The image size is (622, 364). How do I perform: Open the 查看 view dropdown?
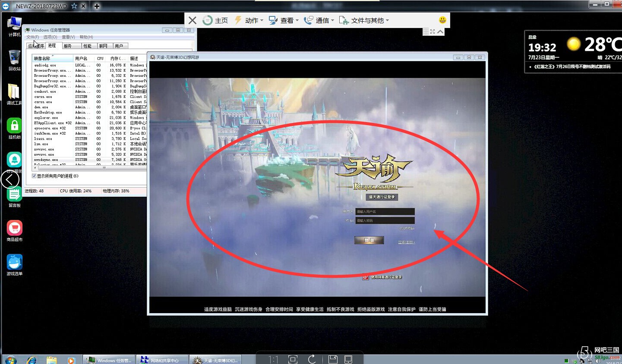(x=284, y=20)
